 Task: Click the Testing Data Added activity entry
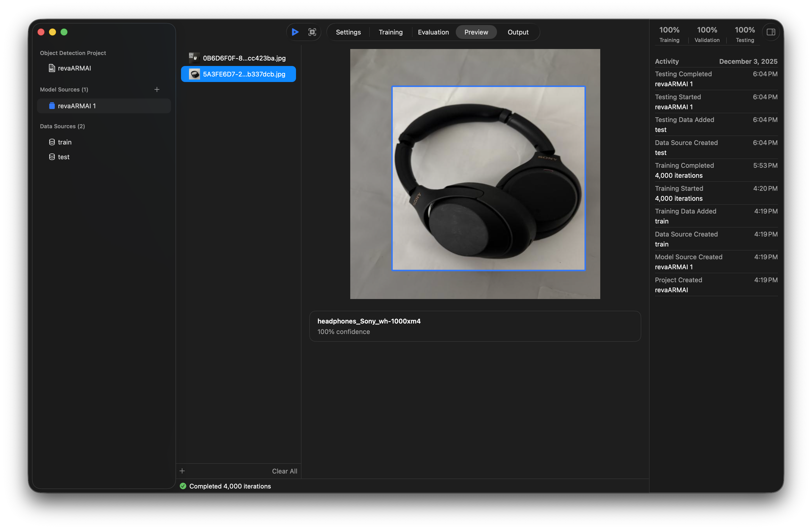coord(716,124)
